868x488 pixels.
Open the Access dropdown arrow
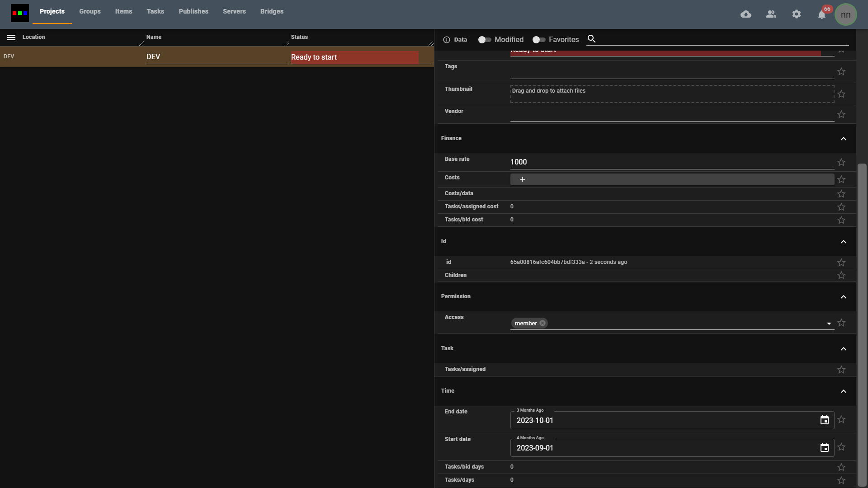[829, 324]
